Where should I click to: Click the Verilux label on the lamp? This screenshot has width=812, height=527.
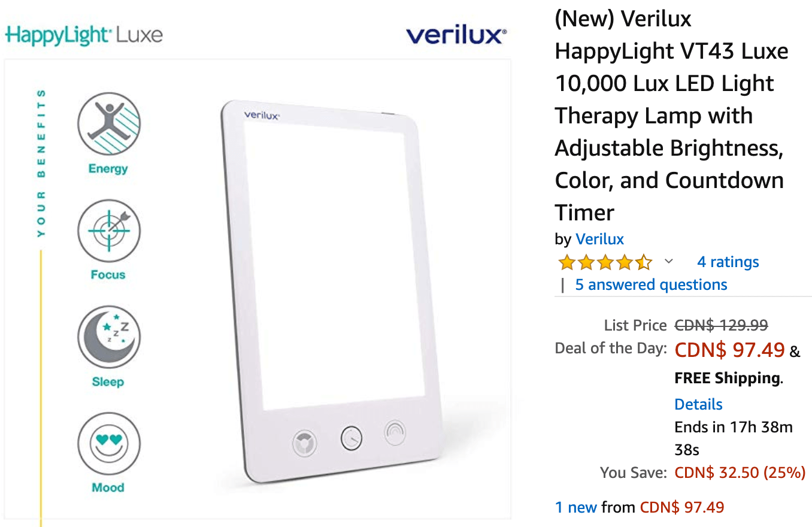pos(262,116)
